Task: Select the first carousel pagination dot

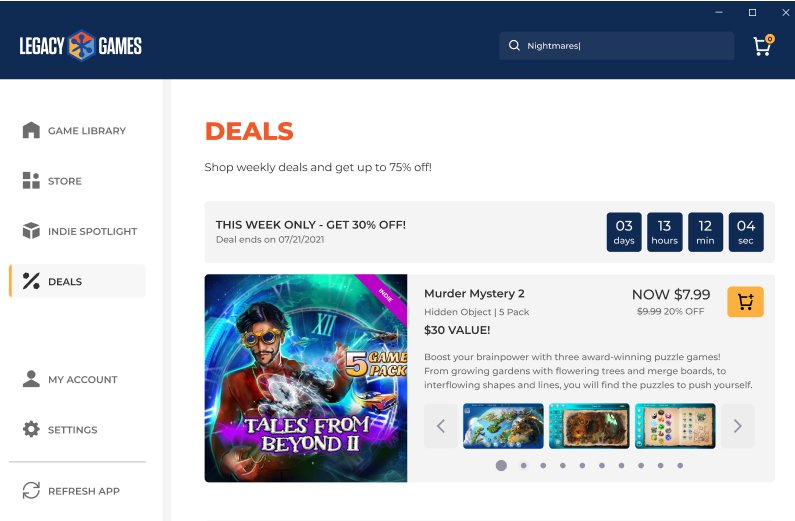Action: click(501, 465)
